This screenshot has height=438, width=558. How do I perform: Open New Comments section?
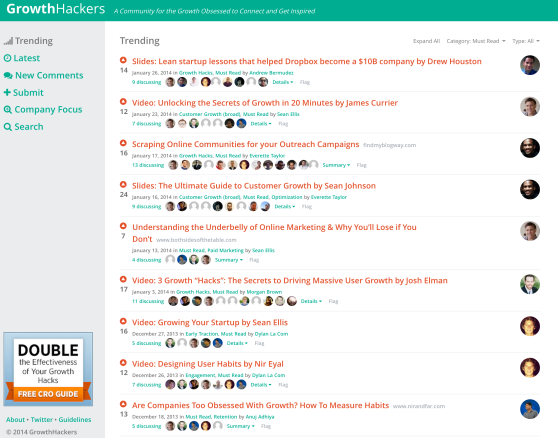(x=43, y=75)
